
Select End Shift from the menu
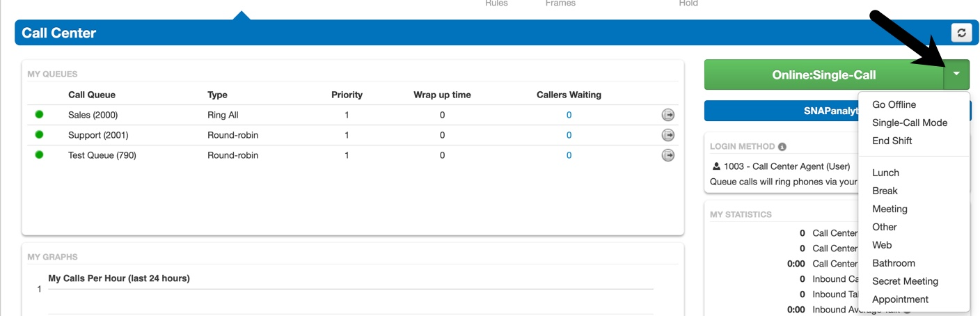coord(892,141)
